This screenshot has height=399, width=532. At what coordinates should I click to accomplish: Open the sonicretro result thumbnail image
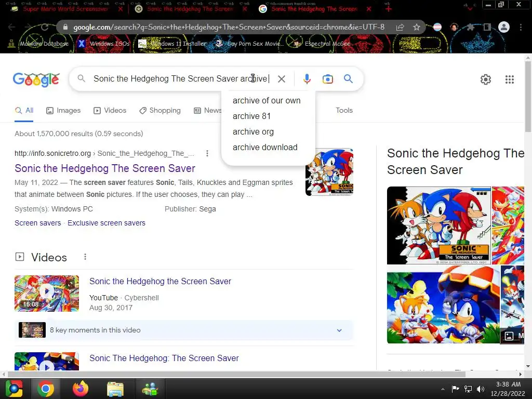329,172
